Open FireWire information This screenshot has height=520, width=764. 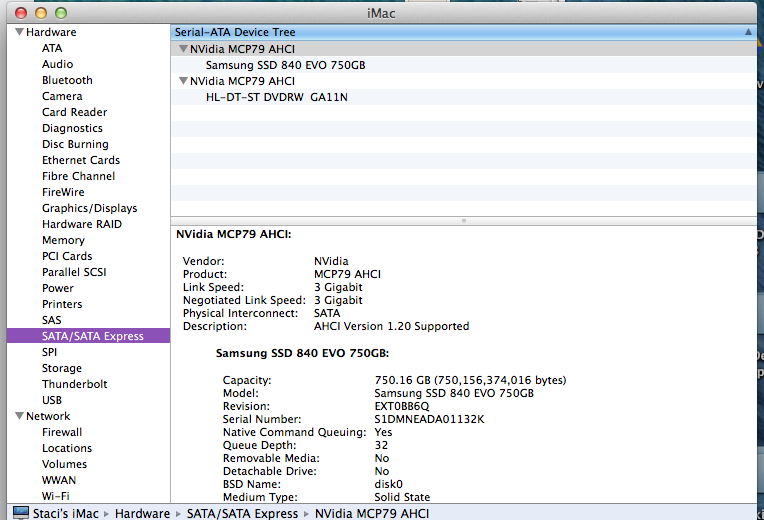pyautogui.click(x=63, y=193)
